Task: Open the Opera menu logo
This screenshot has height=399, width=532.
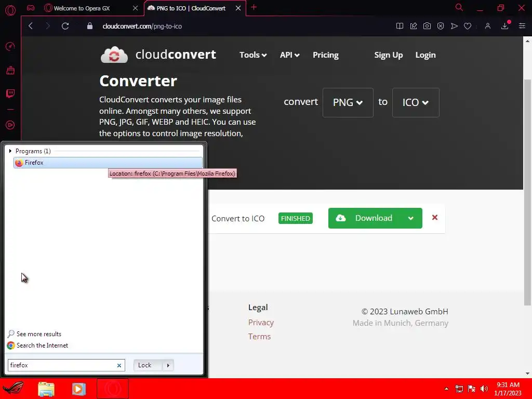Action: [10, 10]
